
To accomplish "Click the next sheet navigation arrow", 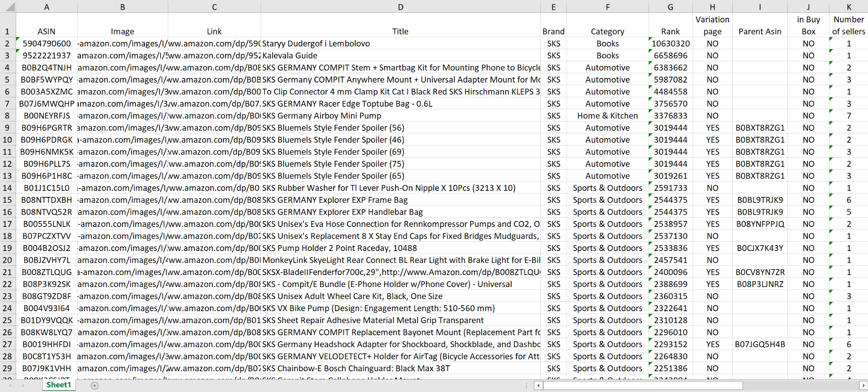I will [23, 385].
